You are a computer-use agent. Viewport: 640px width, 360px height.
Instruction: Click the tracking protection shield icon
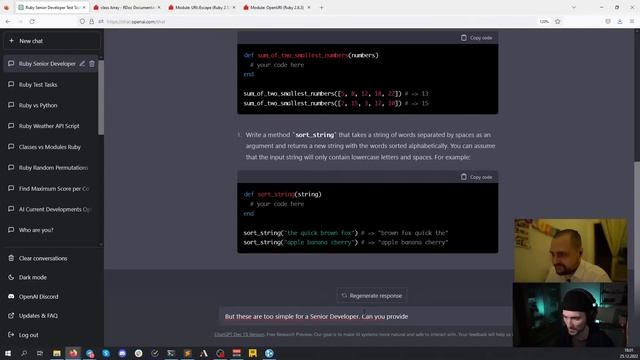click(82, 21)
